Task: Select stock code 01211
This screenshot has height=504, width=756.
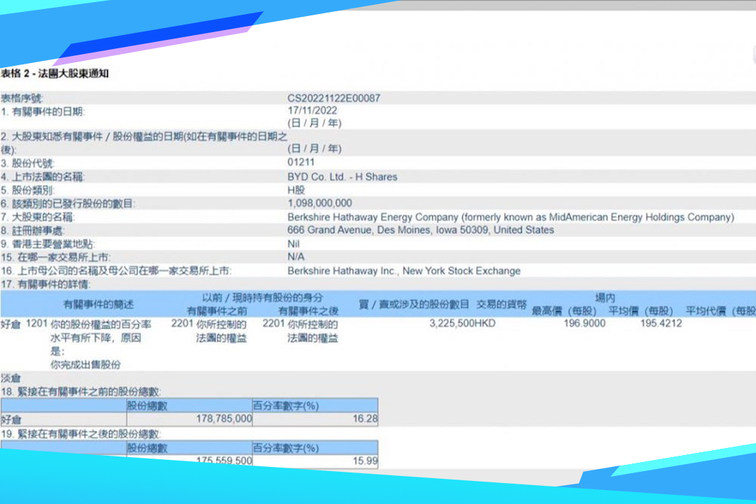Action: (x=301, y=163)
